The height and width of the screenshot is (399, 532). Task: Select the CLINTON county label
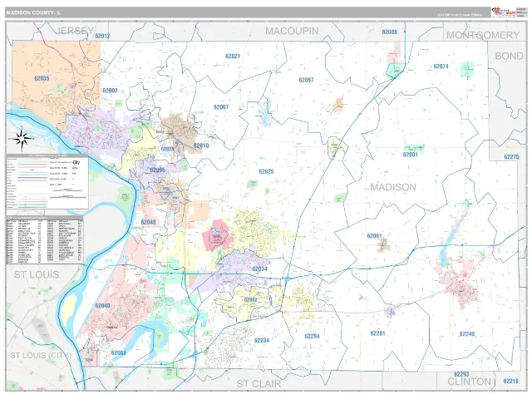click(469, 382)
